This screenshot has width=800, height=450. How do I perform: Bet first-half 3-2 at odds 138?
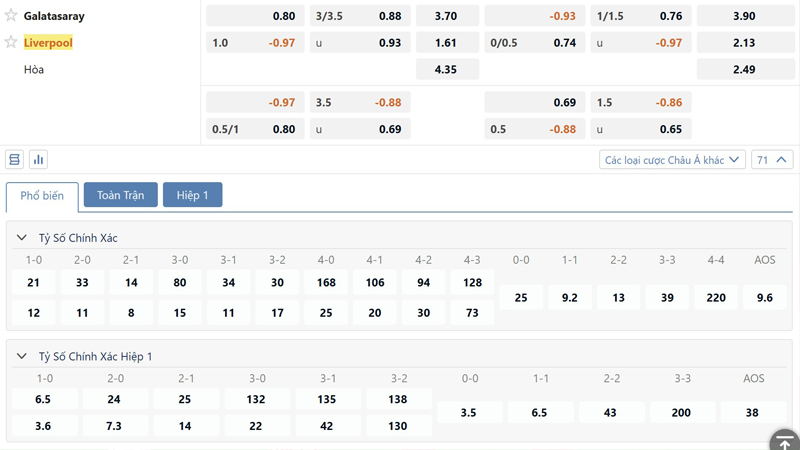tap(399, 399)
